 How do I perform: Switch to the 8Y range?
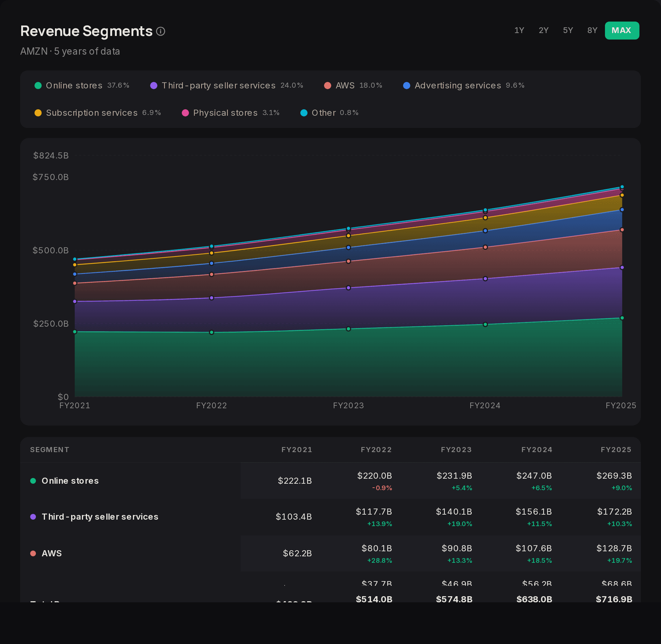(x=592, y=31)
